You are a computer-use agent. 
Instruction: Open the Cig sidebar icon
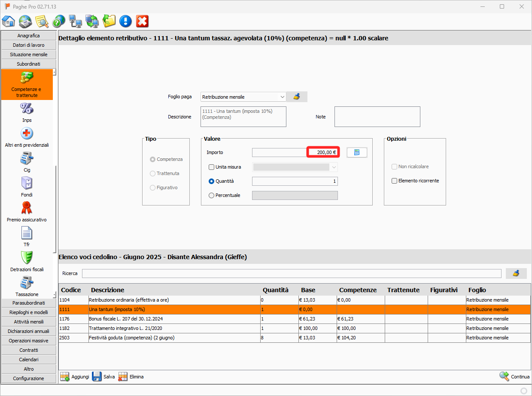click(x=27, y=158)
